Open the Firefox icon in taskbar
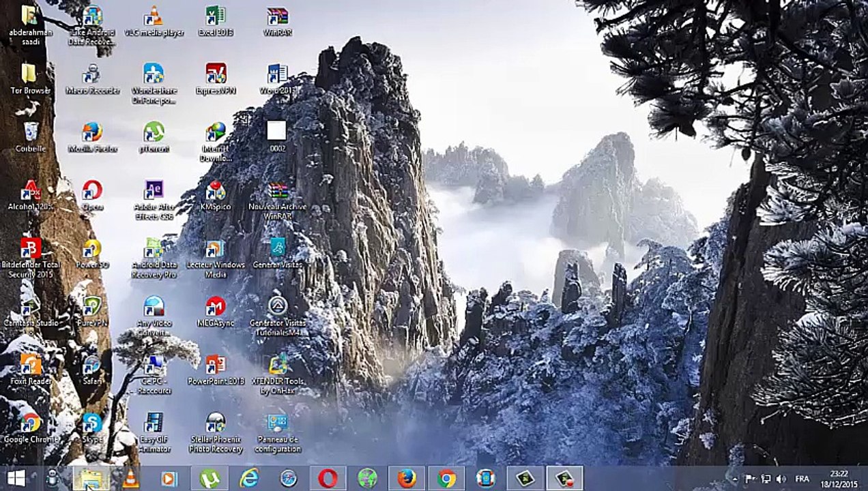This screenshot has height=491, width=868. tap(407, 478)
